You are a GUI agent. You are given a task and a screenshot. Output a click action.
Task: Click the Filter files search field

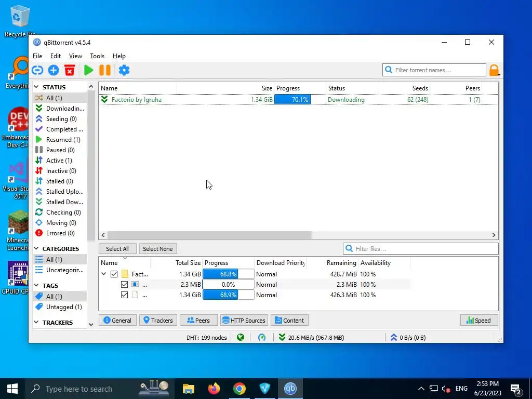pyautogui.click(x=421, y=249)
